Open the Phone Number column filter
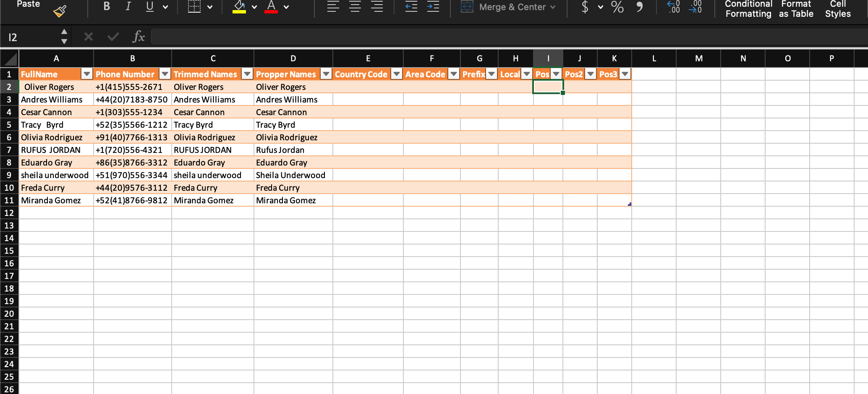868x394 pixels. 164,74
